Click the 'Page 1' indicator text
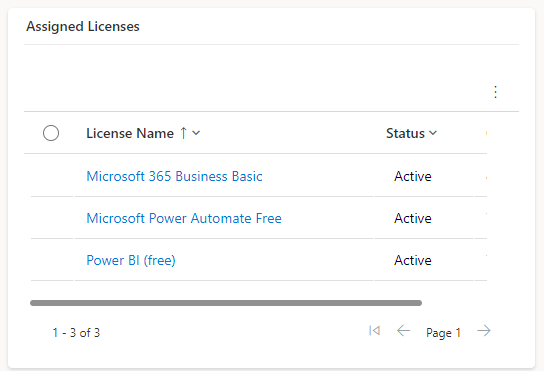This screenshot has width=544, height=371. [443, 333]
